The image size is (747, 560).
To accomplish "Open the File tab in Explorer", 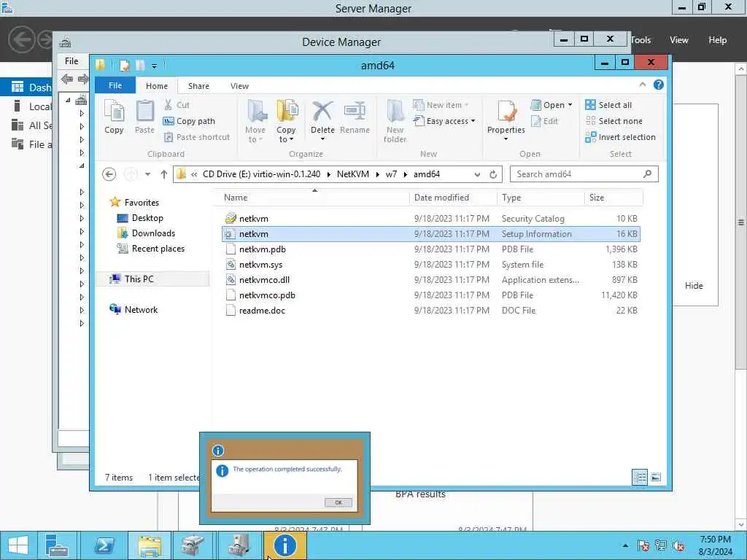I will coord(115,86).
